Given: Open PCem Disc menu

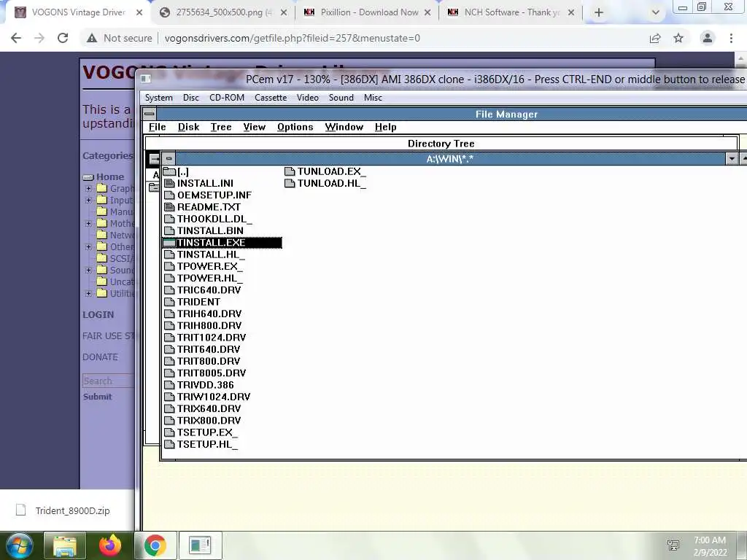Looking at the screenshot, I should 191,98.
